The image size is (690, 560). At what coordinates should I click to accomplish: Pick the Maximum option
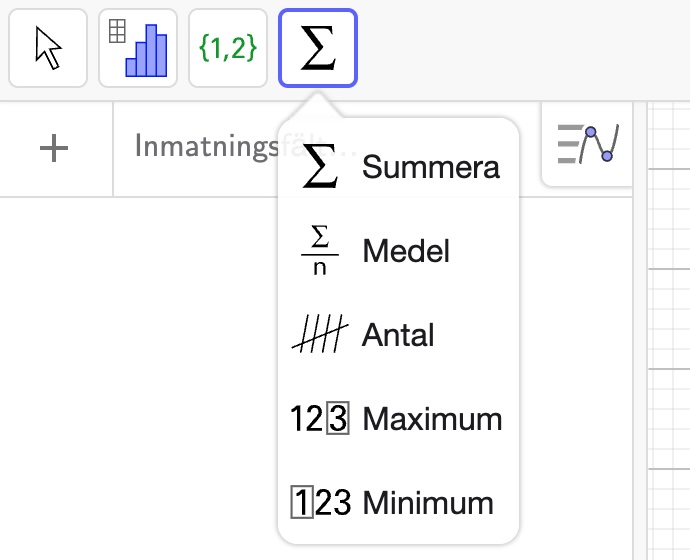[x=432, y=418]
